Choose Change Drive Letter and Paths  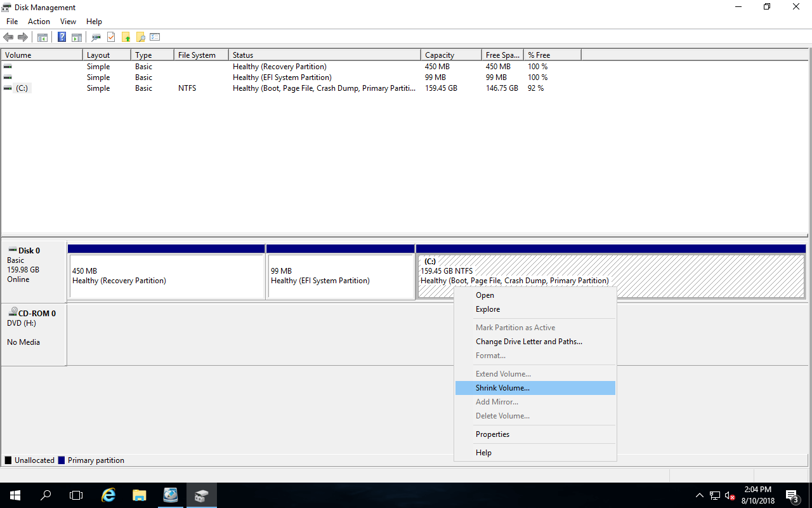[535, 342]
